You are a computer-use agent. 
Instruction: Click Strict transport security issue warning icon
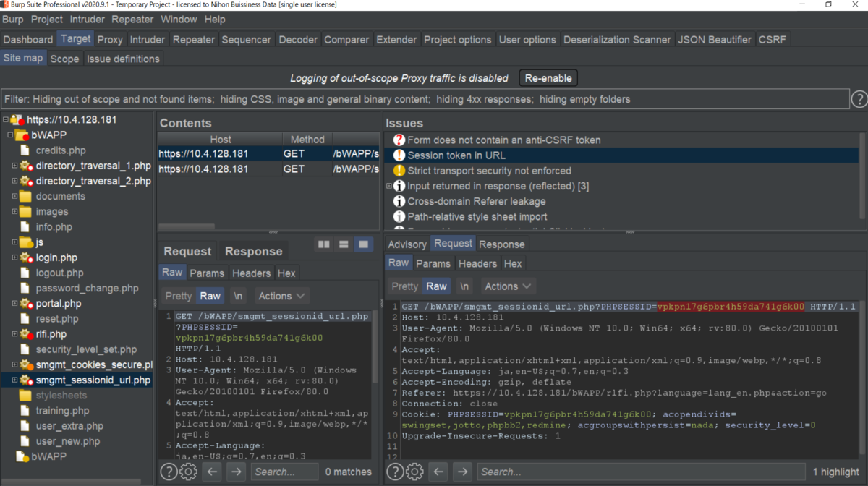pyautogui.click(x=399, y=171)
